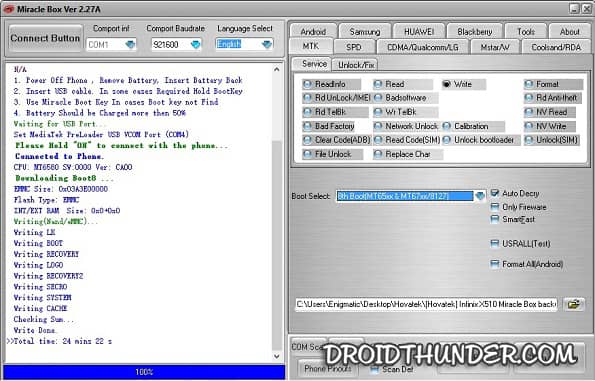Pick the Network Unlock option
Screen dimensions: 595x381
tap(406, 126)
